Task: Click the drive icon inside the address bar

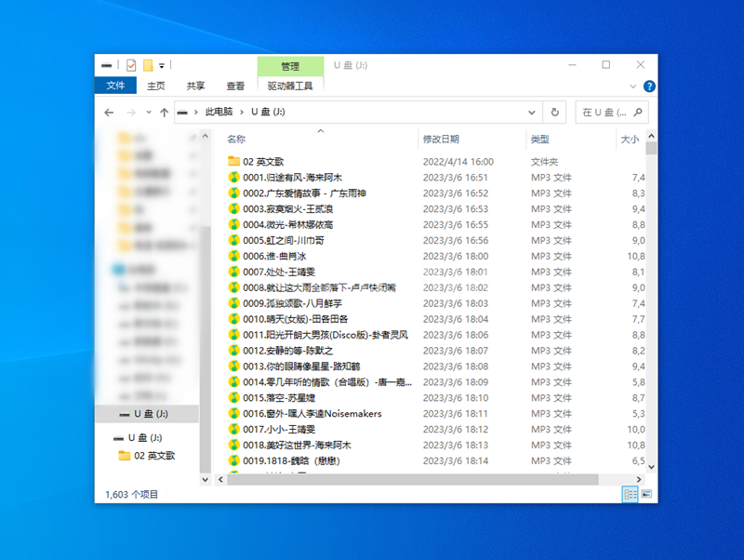Action: pyautogui.click(x=182, y=113)
